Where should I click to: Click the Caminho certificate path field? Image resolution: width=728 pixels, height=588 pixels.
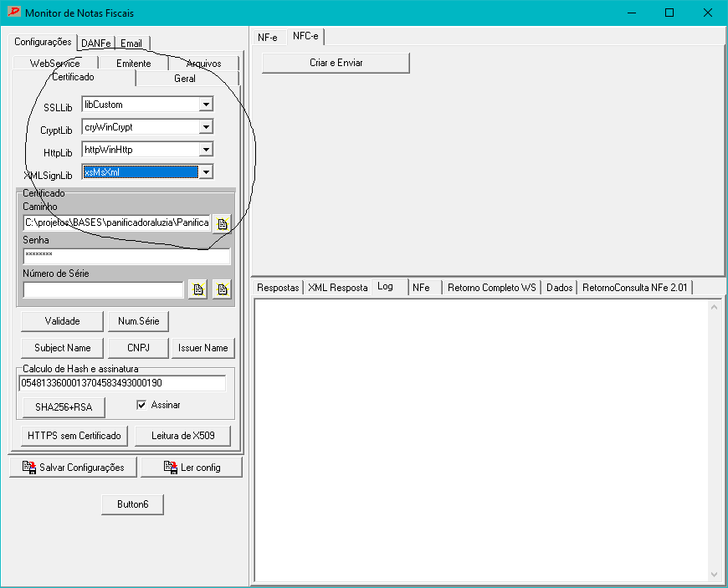[117, 222]
